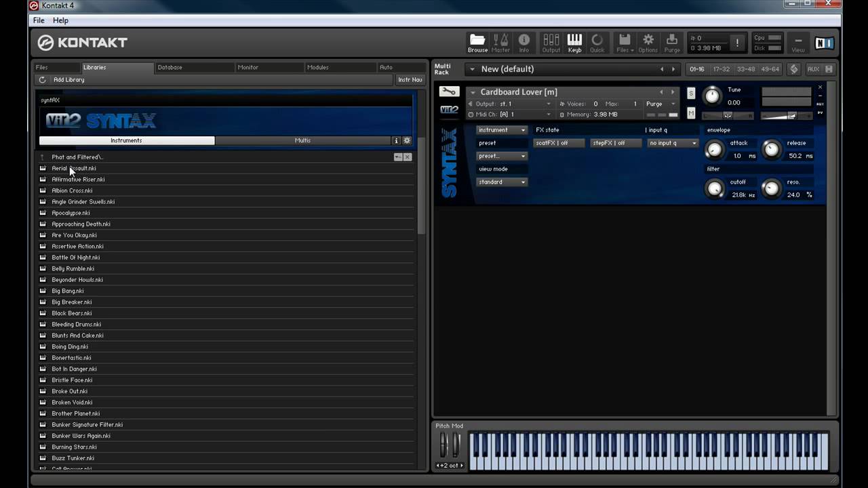
Task: Remove instrument with the X button
Action: click(820, 87)
